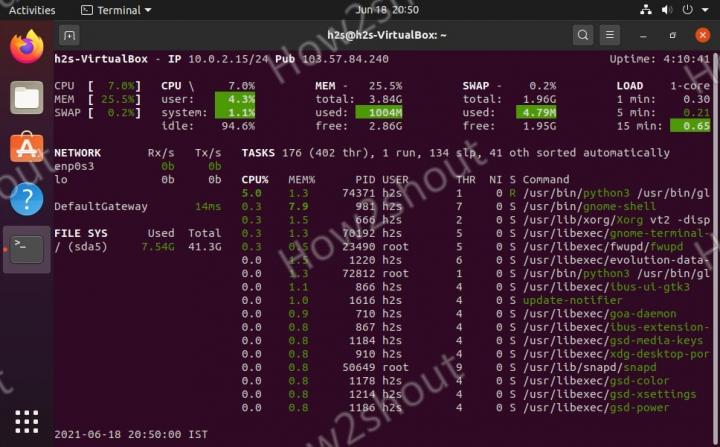Open a new terminal tab icon
The height and width of the screenshot is (447, 720).
click(70, 35)
